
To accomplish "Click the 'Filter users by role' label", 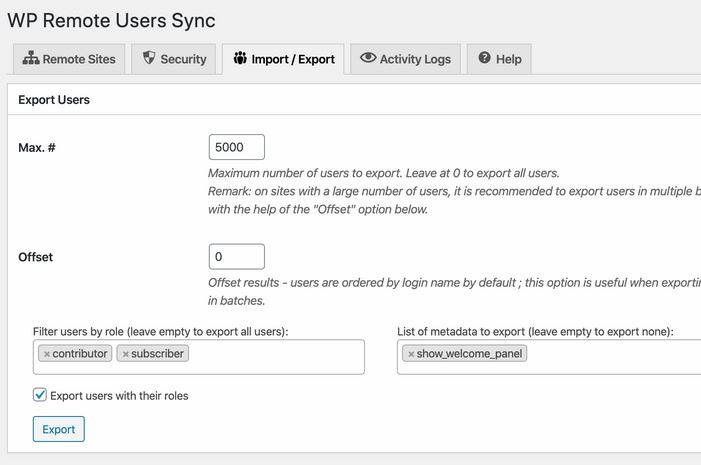I will tap(160, 332).
